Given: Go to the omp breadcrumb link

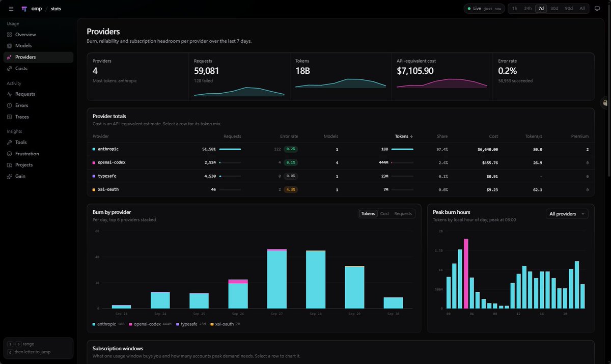Looking at the screenshot, I should 37,9.
